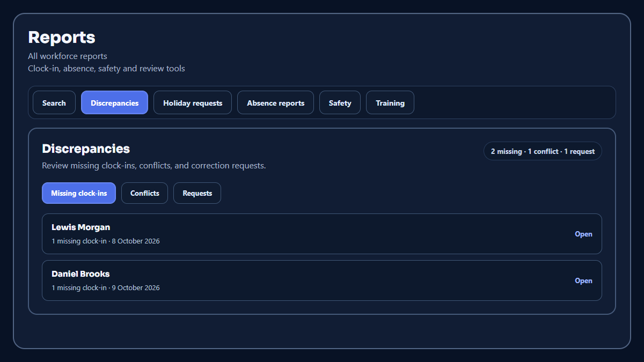The image size is (644, 362).
Task: Open Lewis Morgan's missing clock-in
Action: 583,234
